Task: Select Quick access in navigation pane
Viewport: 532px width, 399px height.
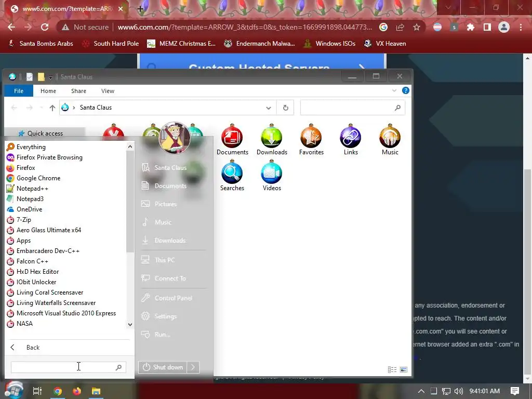Action: (x=45, y=134)
